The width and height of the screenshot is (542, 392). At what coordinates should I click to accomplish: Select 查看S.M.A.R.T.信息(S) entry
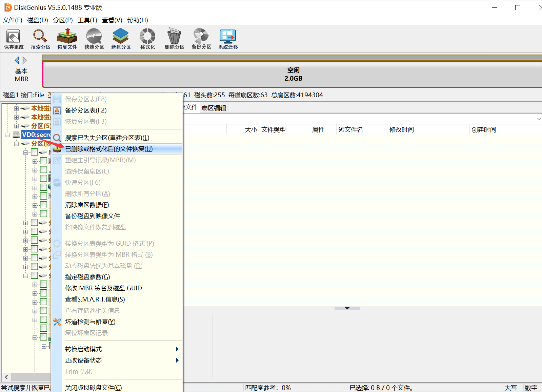point(117,300)
